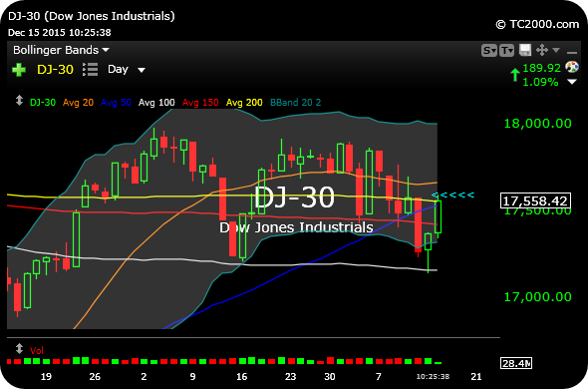Click the 18,000.00 price scale label
The width and height of the screenshot is (588, 389).
537,123
